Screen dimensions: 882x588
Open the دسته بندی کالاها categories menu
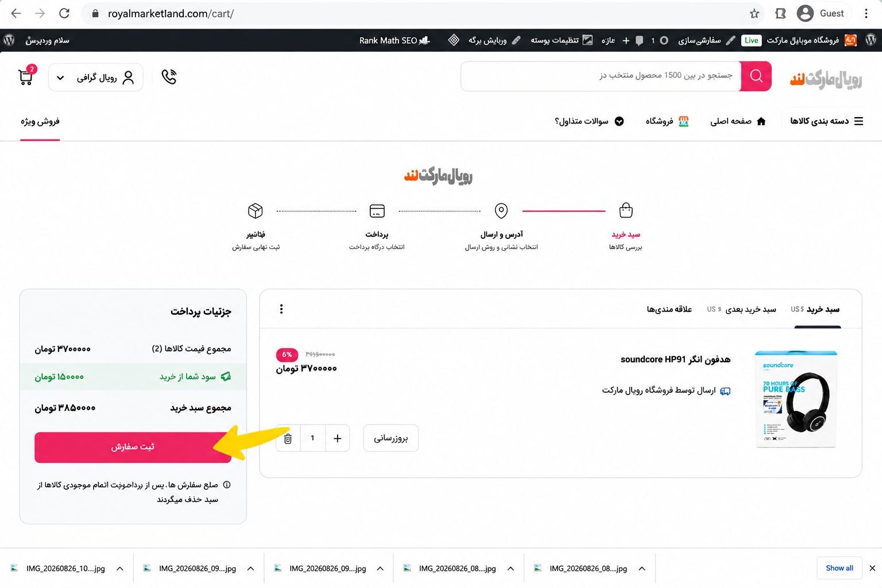pyautogui.click(x=826, y=121)
